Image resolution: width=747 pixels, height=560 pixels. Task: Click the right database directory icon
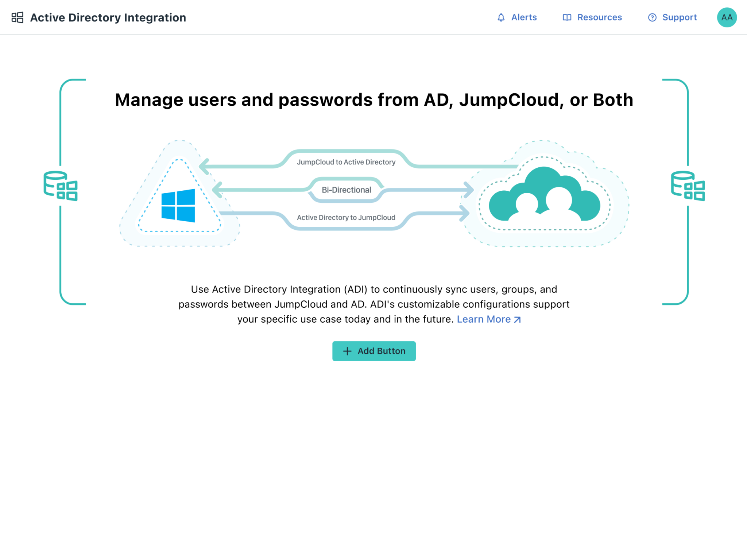(x=687, y=186)
